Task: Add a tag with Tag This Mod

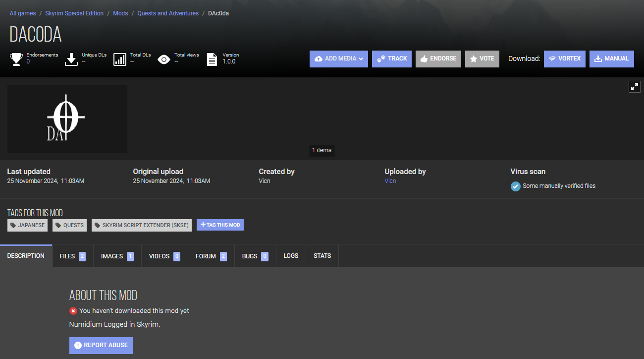Action: [x=220, y=225]
